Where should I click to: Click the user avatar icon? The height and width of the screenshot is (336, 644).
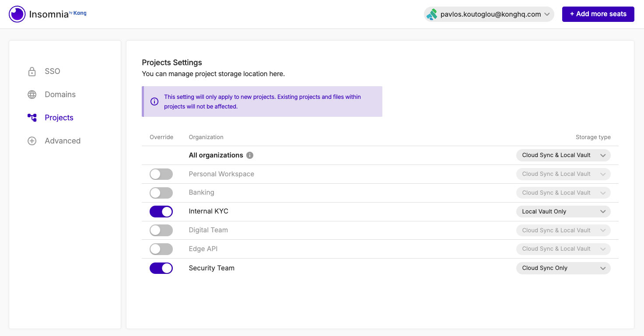[432, 14]
